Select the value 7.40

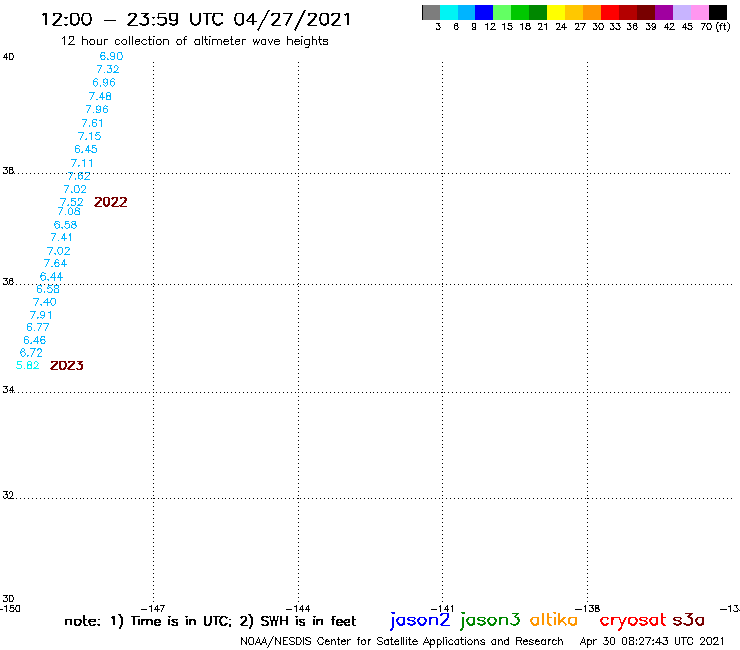[44, 302]
